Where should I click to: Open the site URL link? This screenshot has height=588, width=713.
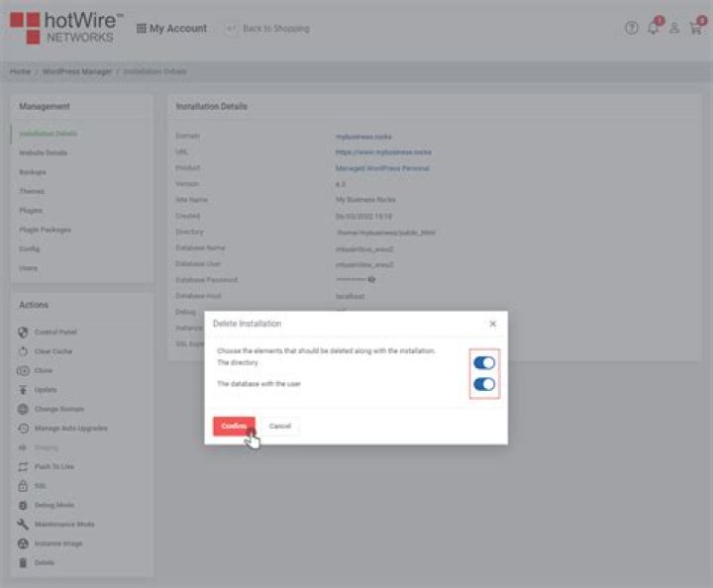(383, 152)
